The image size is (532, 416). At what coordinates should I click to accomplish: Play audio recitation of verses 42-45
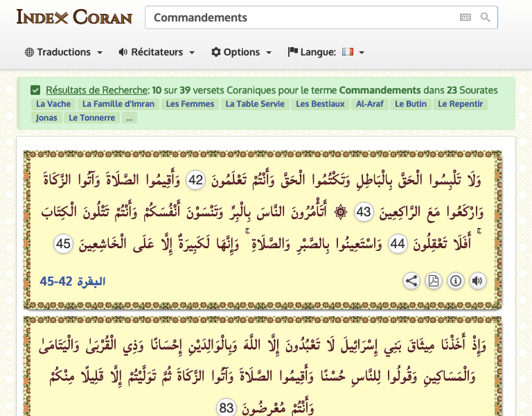(x=477, y=281)
